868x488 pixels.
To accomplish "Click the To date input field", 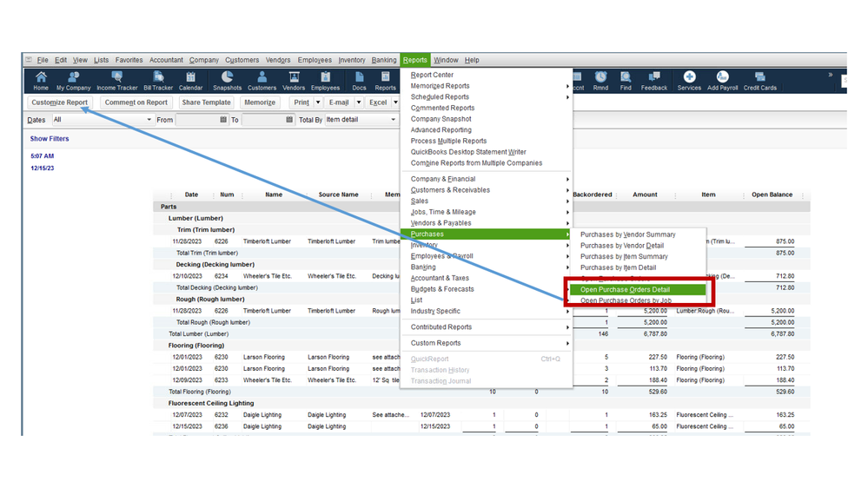I will [x=268, y=120].
